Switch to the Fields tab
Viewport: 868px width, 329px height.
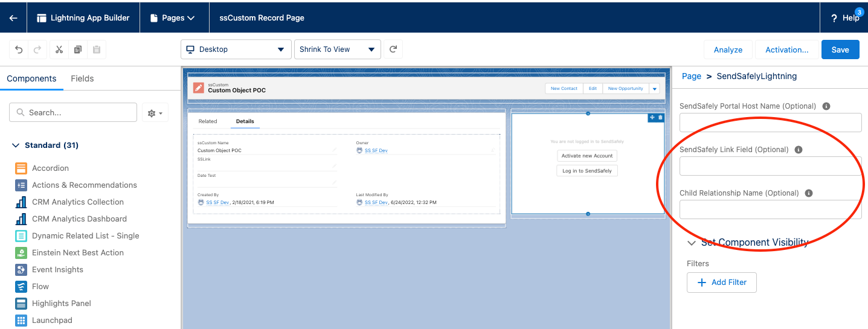point(82,78)
